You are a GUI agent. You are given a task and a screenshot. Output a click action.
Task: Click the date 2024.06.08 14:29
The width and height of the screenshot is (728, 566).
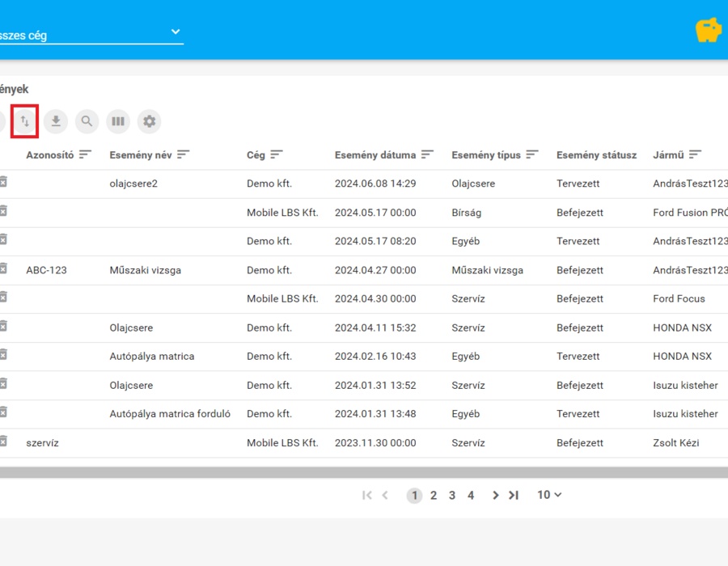(375, 184)
